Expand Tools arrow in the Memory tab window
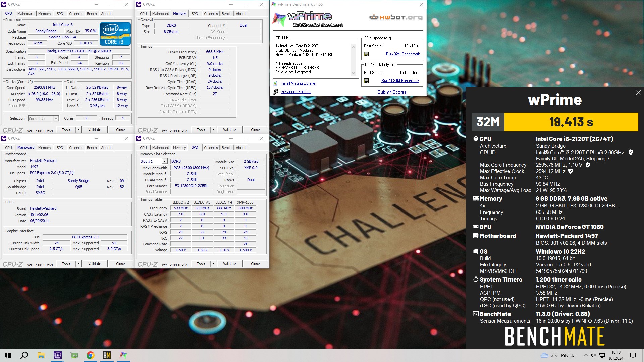This screenshot has width=644, height=362. 213,130
